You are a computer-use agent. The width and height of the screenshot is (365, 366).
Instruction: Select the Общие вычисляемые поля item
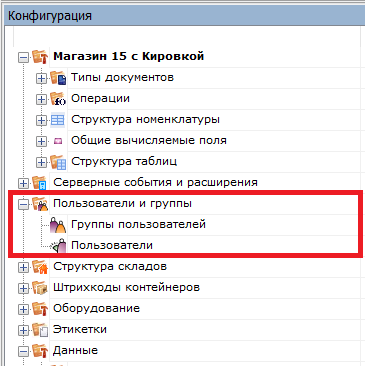(149, 140)
